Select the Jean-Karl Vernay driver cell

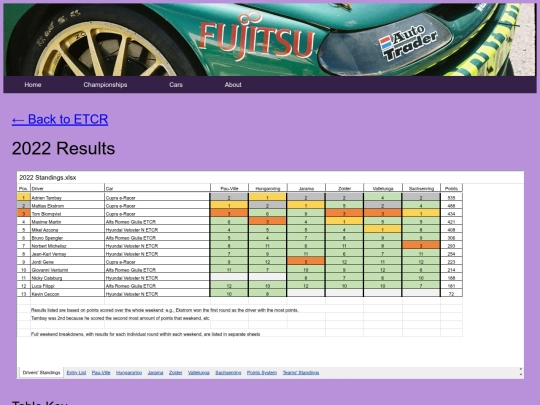pyautogui.click(x=68, y=254)
